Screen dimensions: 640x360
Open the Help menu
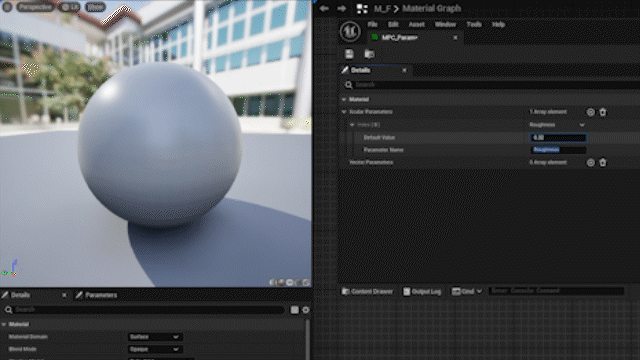pyautogui.click(x=498, y=24)
